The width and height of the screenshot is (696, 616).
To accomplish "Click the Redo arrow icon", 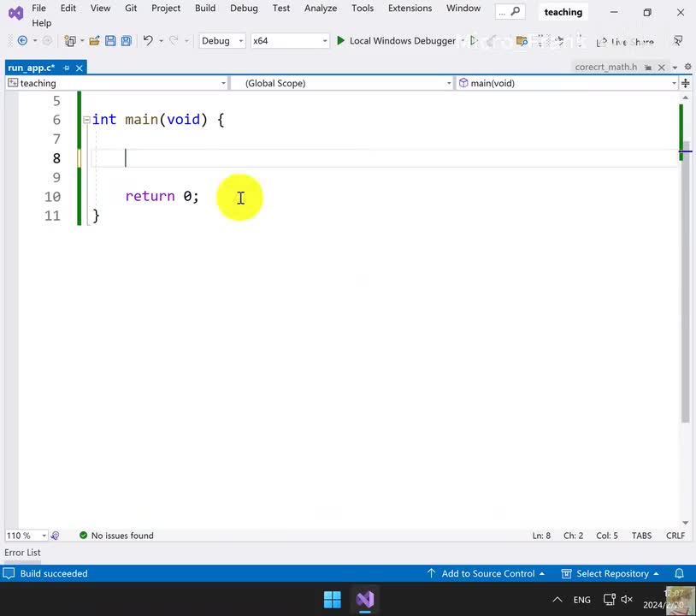I will [x=174, y=41].
